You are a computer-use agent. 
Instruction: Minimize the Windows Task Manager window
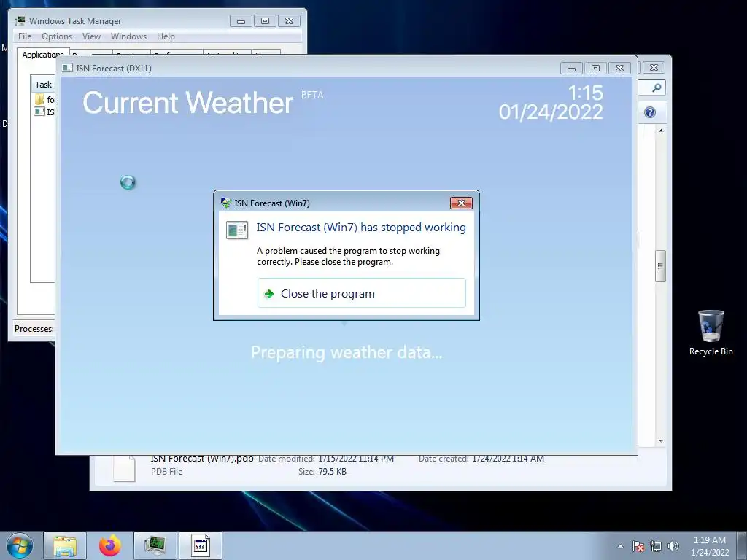(241, 21)
